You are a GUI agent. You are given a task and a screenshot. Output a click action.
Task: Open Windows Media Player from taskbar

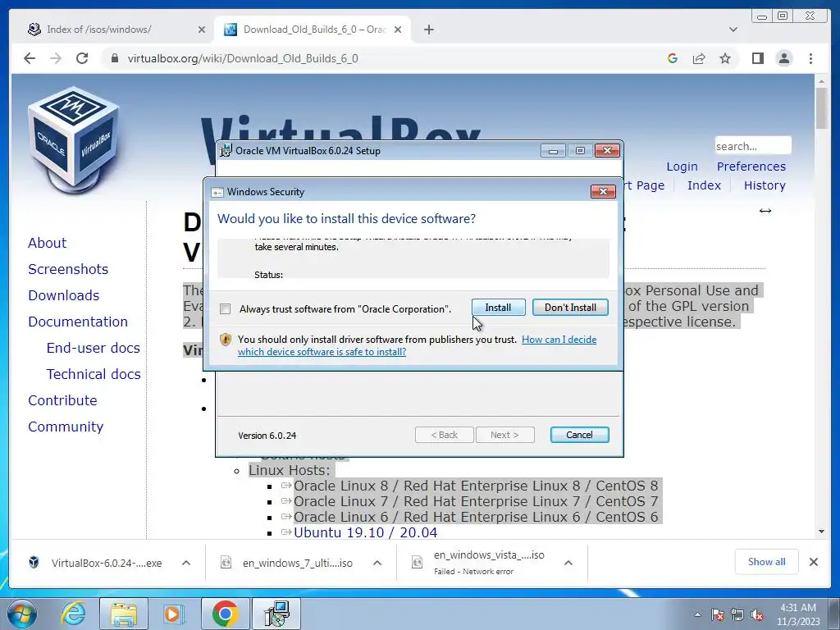(174, 614)
